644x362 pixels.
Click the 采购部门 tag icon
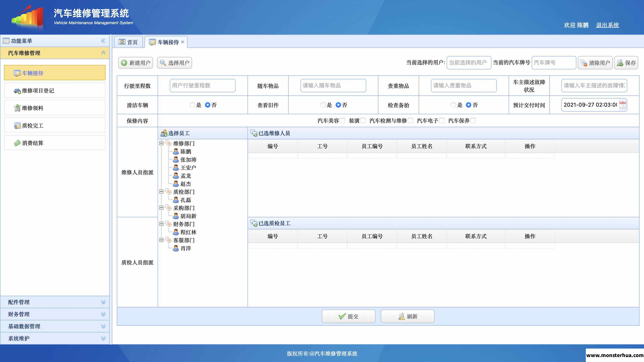point(168,208)
